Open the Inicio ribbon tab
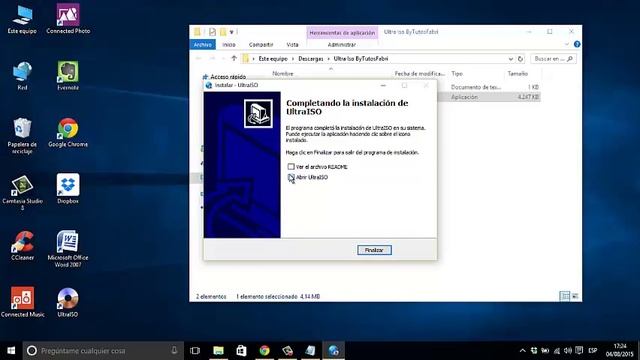The image size is (640, 360). click(x=229, y=44)
